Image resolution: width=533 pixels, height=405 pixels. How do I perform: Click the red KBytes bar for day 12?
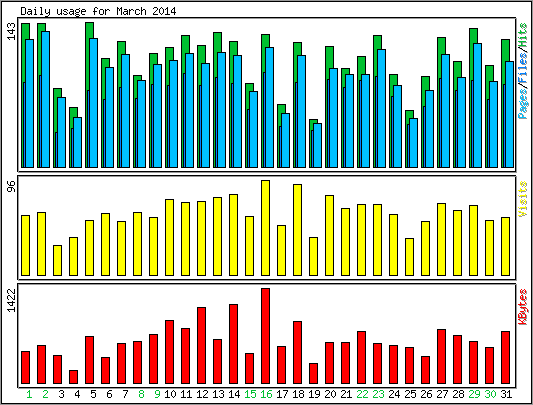click(202, 345)
